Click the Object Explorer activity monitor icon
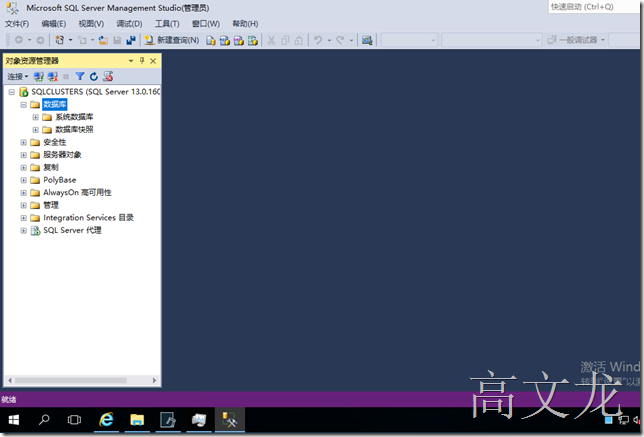 (108, 76)
